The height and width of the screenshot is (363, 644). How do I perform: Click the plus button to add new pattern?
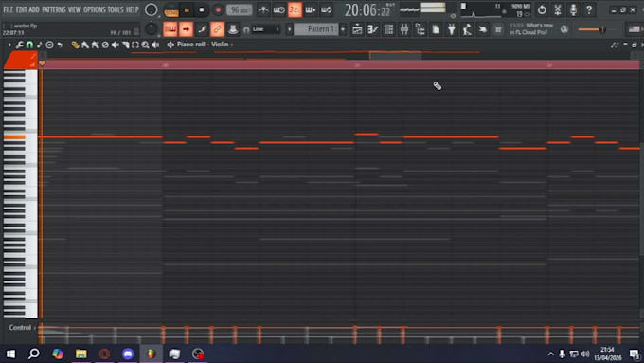click(343, 29)
